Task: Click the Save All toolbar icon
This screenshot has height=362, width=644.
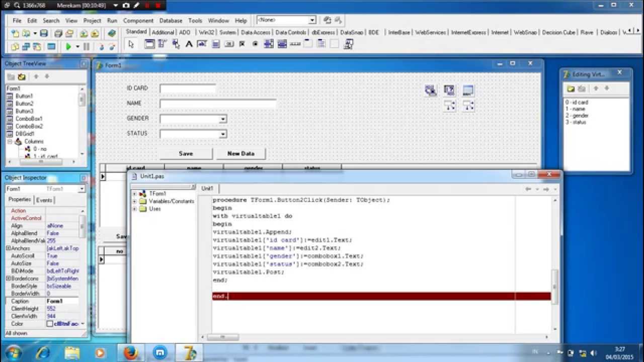Action: tap(58, 33)
